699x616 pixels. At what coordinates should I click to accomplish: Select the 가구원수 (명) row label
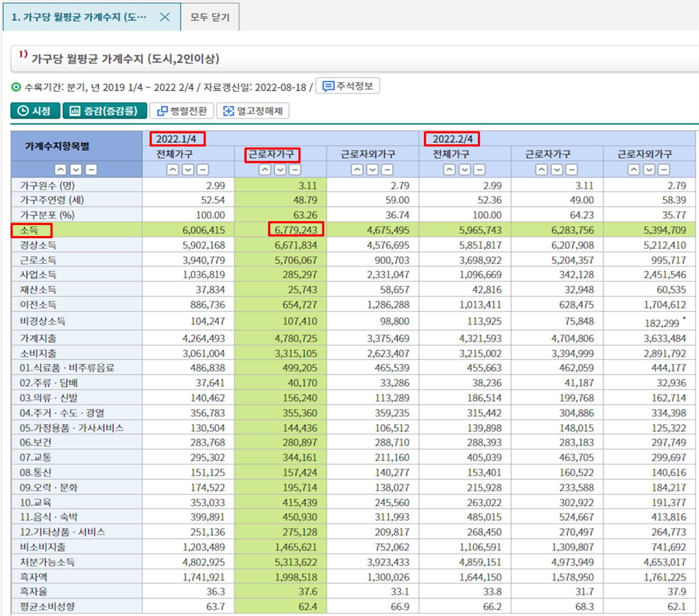[x=47, y=186]
